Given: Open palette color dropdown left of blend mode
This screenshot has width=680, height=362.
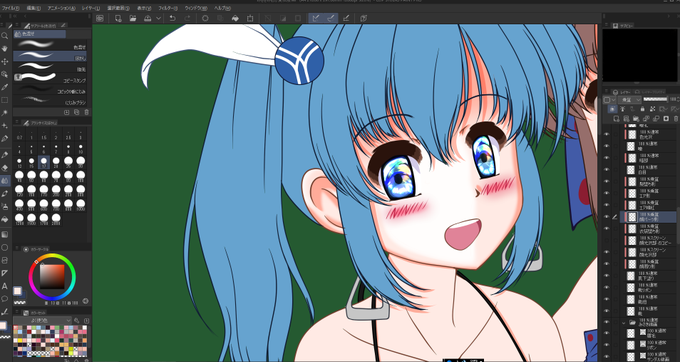Looking at the screenshot, I should (609, 99).
